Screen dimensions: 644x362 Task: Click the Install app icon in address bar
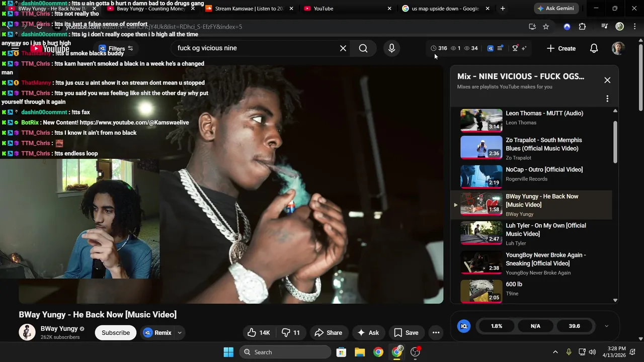(x=532, y=27)
